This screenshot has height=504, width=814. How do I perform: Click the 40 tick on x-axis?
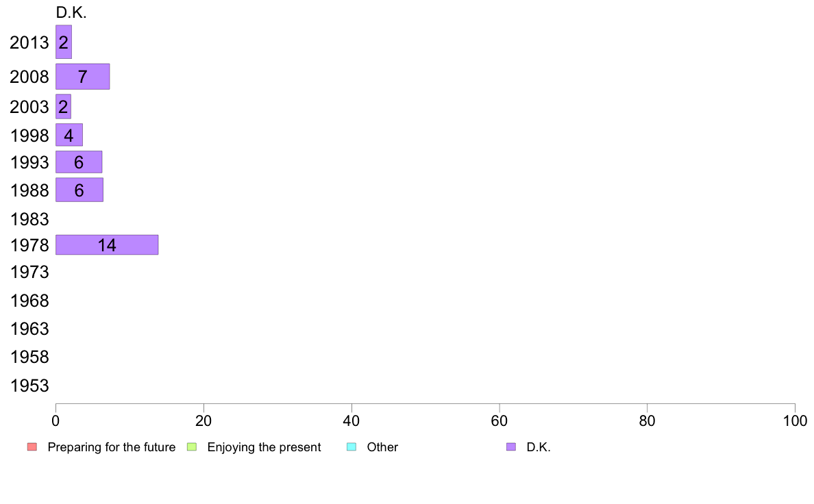(351, 421)
